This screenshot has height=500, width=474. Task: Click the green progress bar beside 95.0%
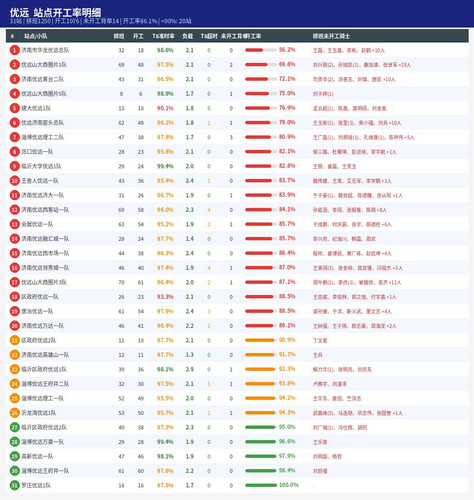click(x=260, y=427)
